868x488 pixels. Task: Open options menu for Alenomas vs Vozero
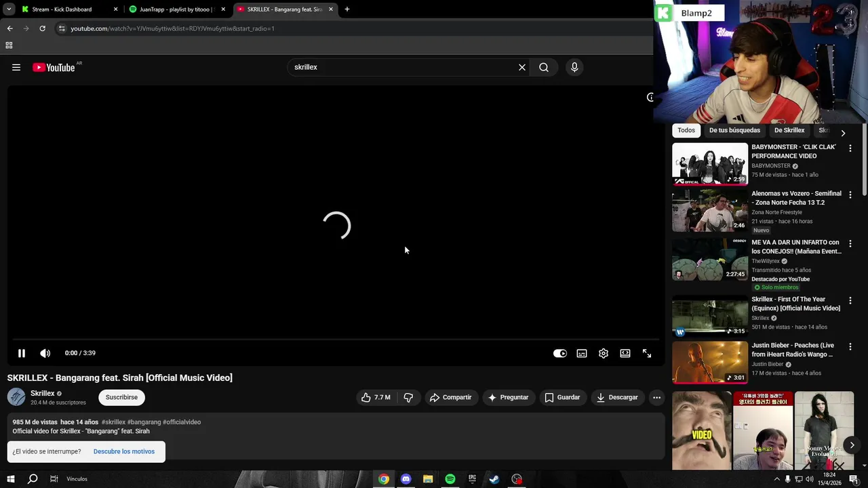pyautogui.click(x=850, y=195)
